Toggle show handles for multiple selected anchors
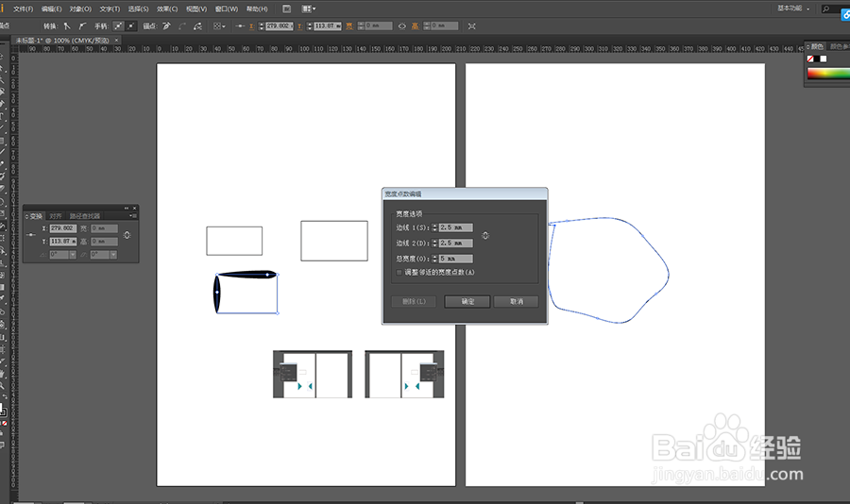Image resolution: width=850 pixels, height=504 pixels. point(118,25)
